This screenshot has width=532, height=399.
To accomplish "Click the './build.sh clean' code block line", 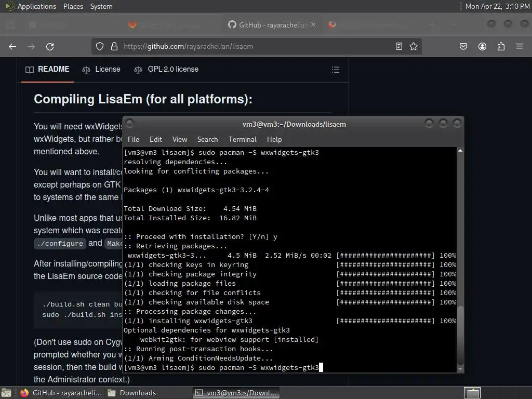I will pos(82,304).
